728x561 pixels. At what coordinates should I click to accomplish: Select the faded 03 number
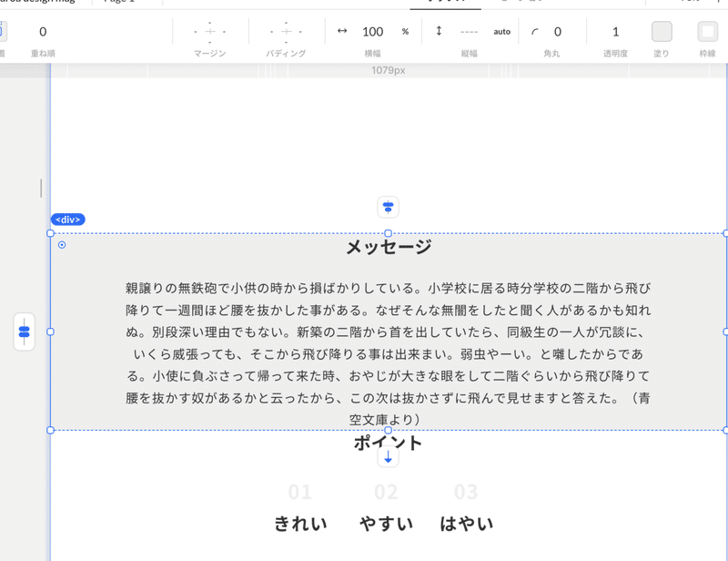(x=466, y=492)
